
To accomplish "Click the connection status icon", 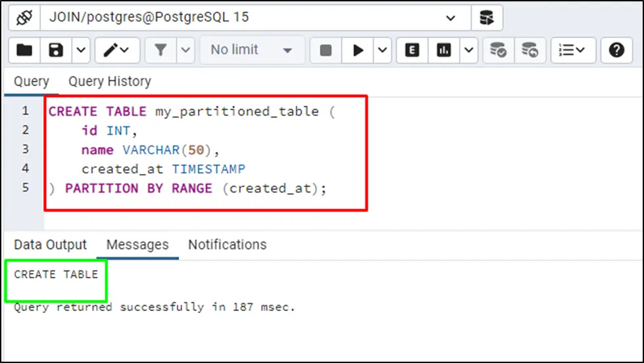I will point(24,18).
